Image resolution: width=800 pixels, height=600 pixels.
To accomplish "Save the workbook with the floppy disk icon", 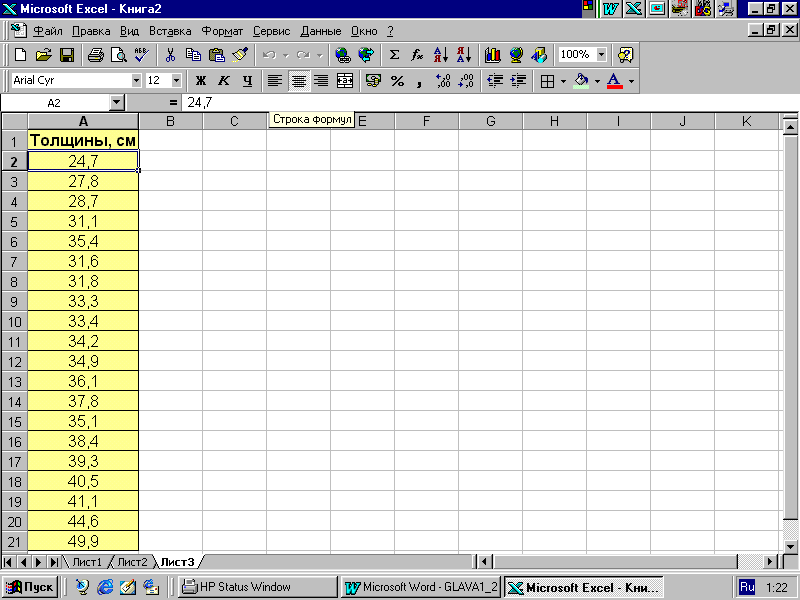I will pos(67,55).
